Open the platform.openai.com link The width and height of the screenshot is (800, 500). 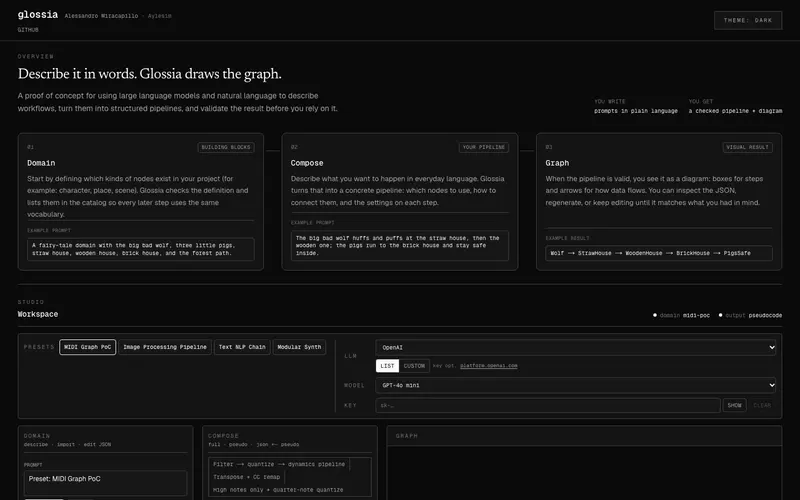point(488,366)
